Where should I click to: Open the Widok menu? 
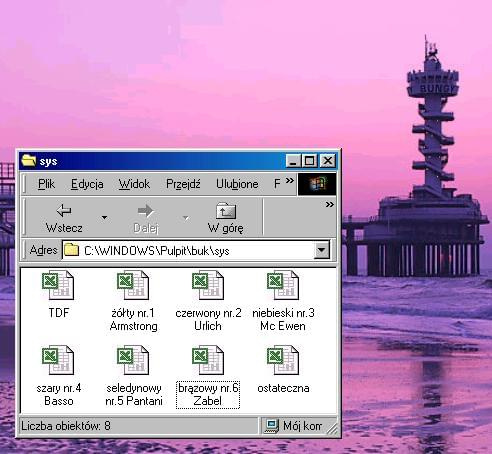point(134,184)
